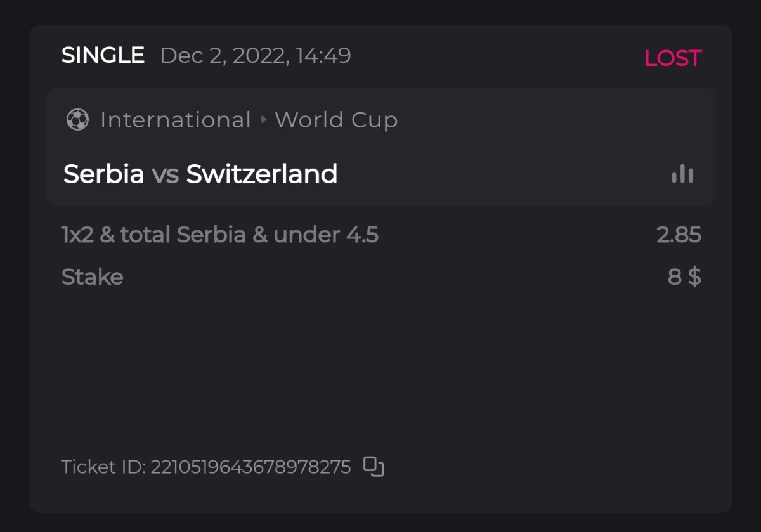Click the 1x2 & total Serbia selection

pyautogui.click(x=219, y=235)
